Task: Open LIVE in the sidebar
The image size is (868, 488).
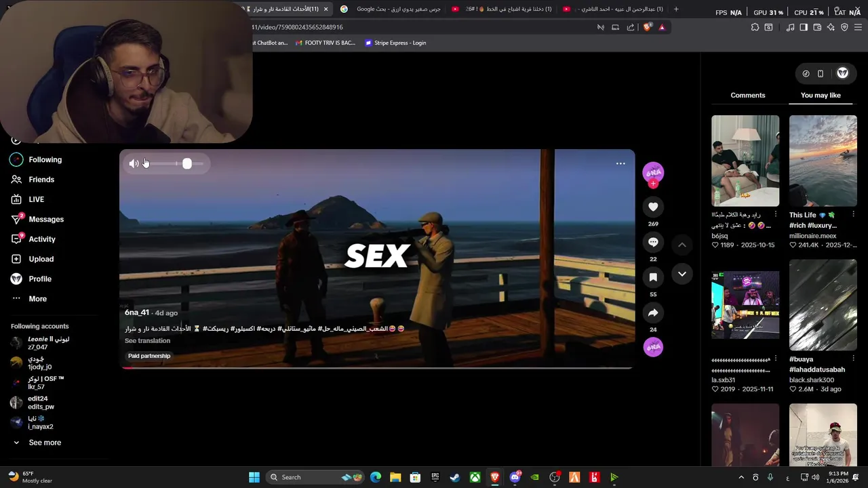Action: 28,199
